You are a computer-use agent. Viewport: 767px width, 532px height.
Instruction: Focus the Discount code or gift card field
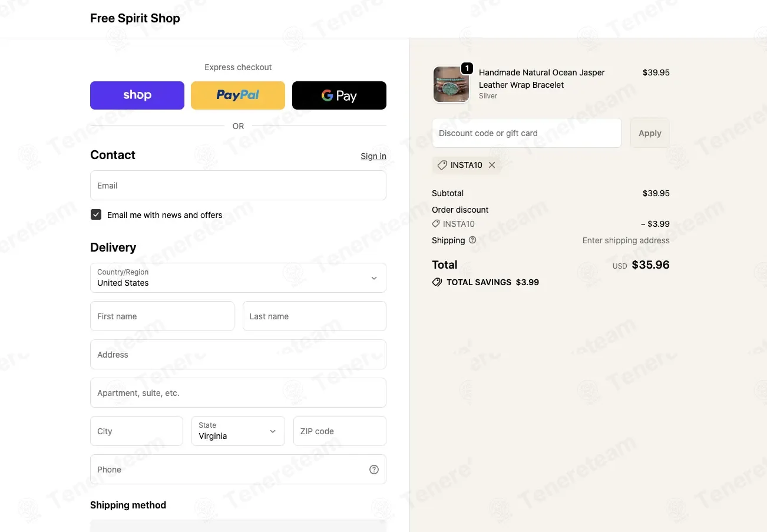527,133
